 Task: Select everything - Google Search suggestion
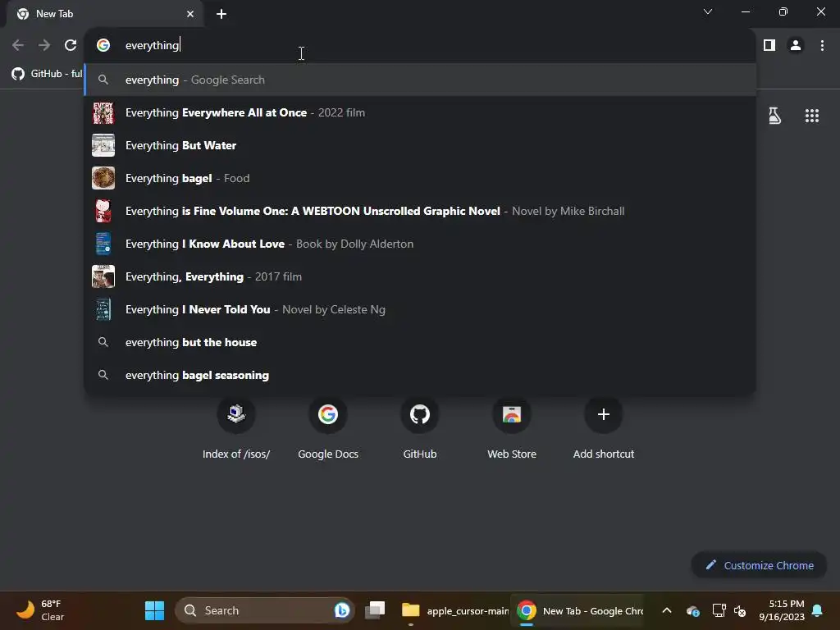click(x=421, y=80)
